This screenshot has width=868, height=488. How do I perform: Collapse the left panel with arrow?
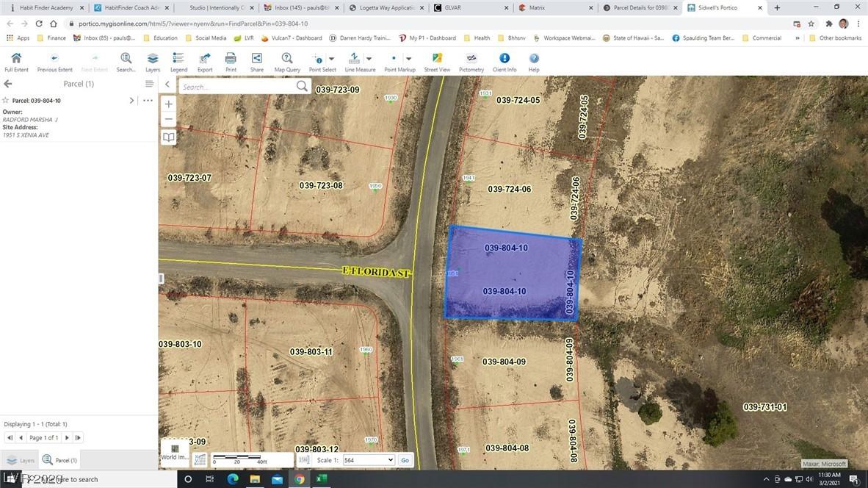click(x=167, y=85)
